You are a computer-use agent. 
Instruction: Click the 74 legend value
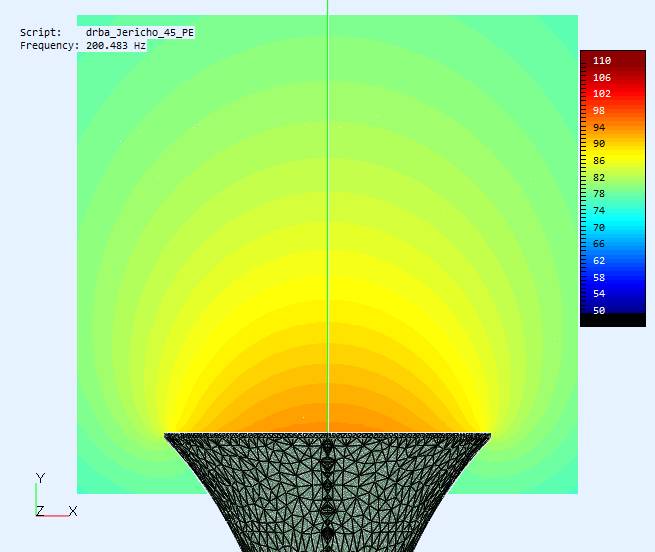599,210
